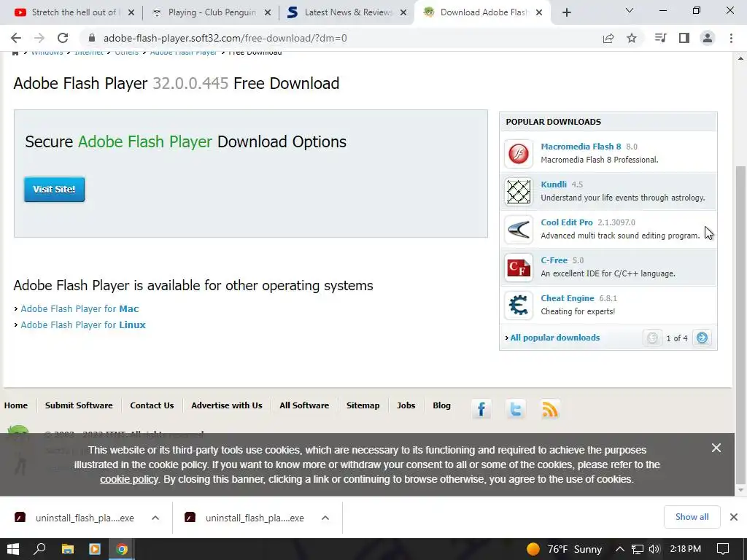View site security lock info

point(92,38)
